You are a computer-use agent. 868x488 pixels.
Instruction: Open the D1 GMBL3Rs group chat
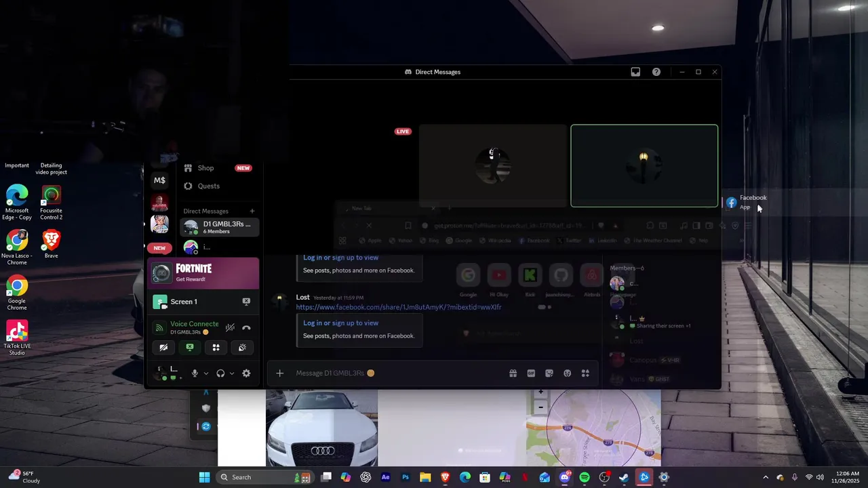[220, 227]
